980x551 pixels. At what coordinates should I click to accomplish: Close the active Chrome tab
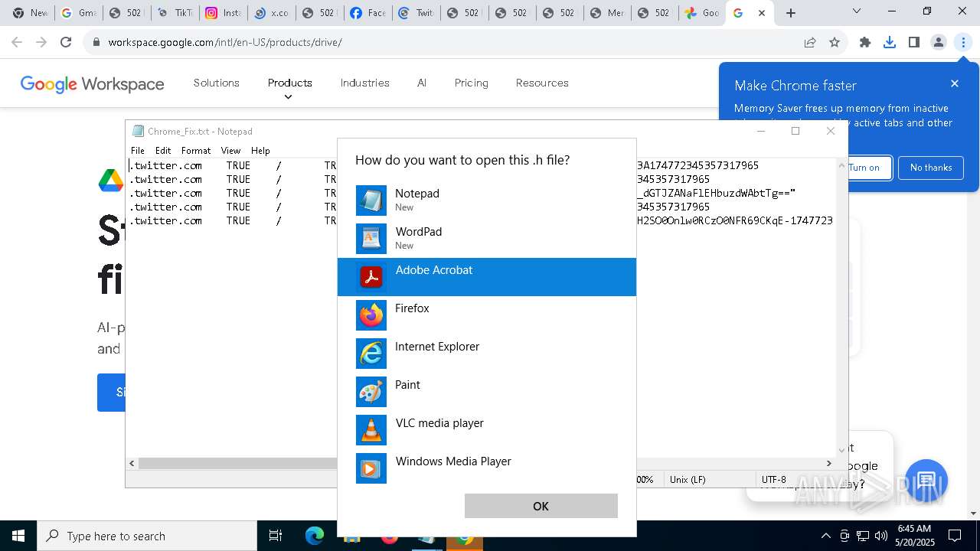tap(762, 13)
